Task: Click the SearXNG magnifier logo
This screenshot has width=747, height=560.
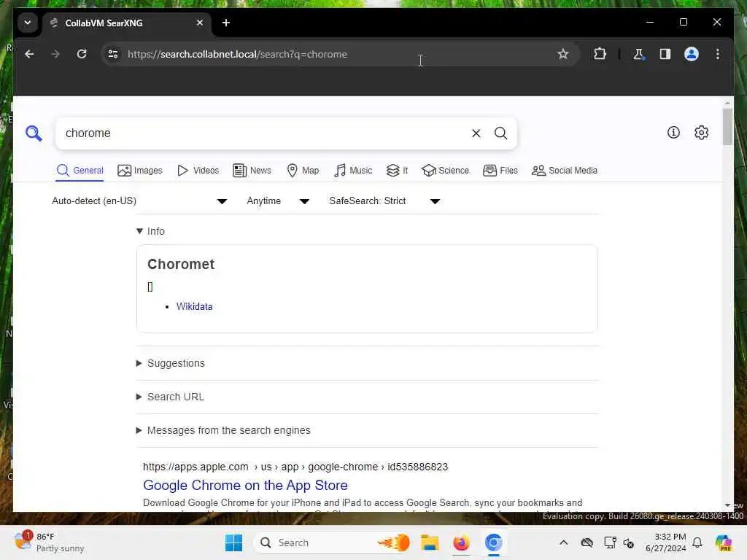Action: pos(34,133)
